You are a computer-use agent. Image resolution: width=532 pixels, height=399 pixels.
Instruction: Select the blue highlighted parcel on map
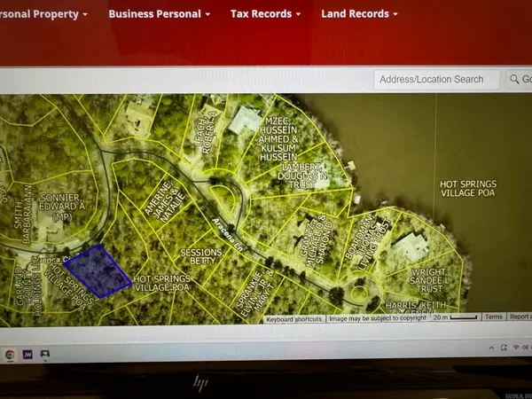pyautogui.click(x=98, y=271)
